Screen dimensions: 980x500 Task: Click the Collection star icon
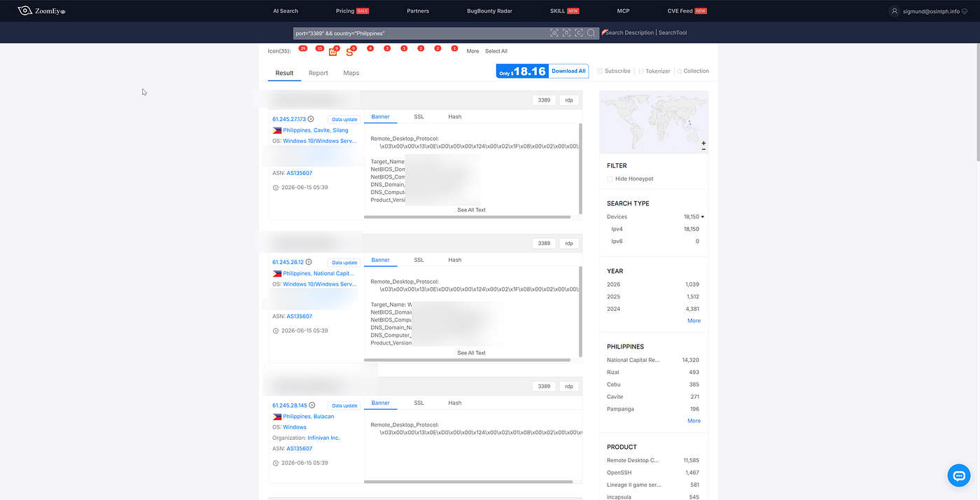[x=679, y=71]
